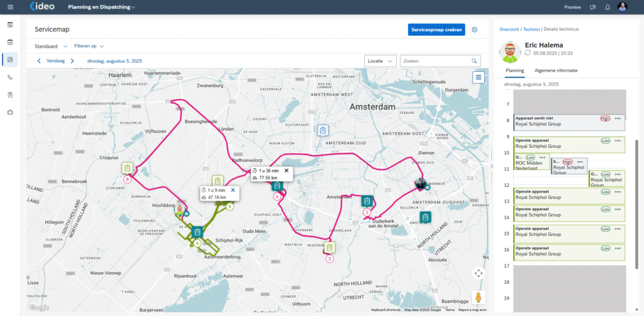
Task: Go to Overzicht breadcrumb
Action: (509, 30)
